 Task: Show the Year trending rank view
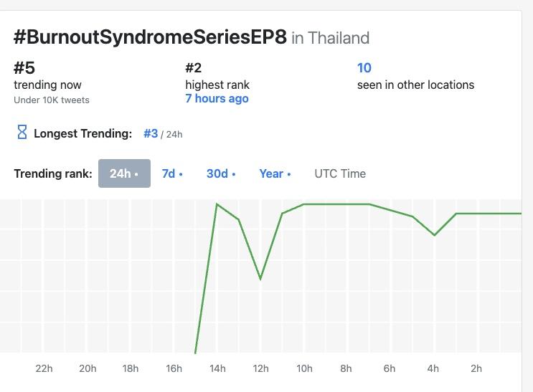tap(275, 173)
